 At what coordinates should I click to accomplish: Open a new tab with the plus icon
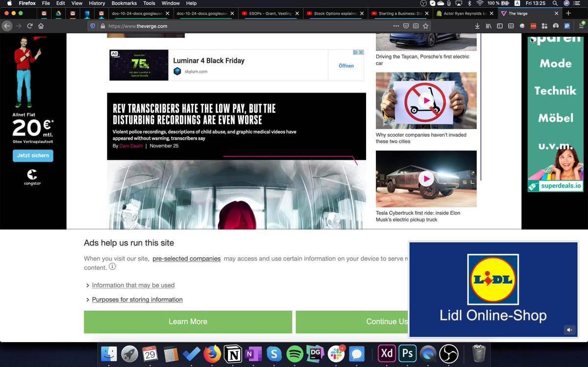tap(569, 13)
